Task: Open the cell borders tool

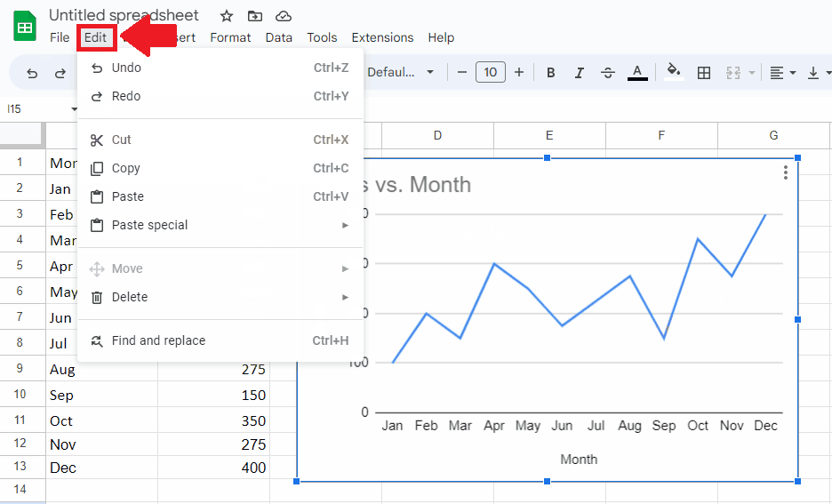Action: tap(704, 73)
